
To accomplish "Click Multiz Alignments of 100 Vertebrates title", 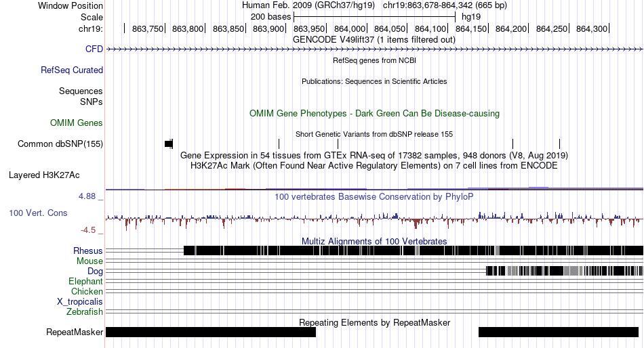I will tap(374, 241).
